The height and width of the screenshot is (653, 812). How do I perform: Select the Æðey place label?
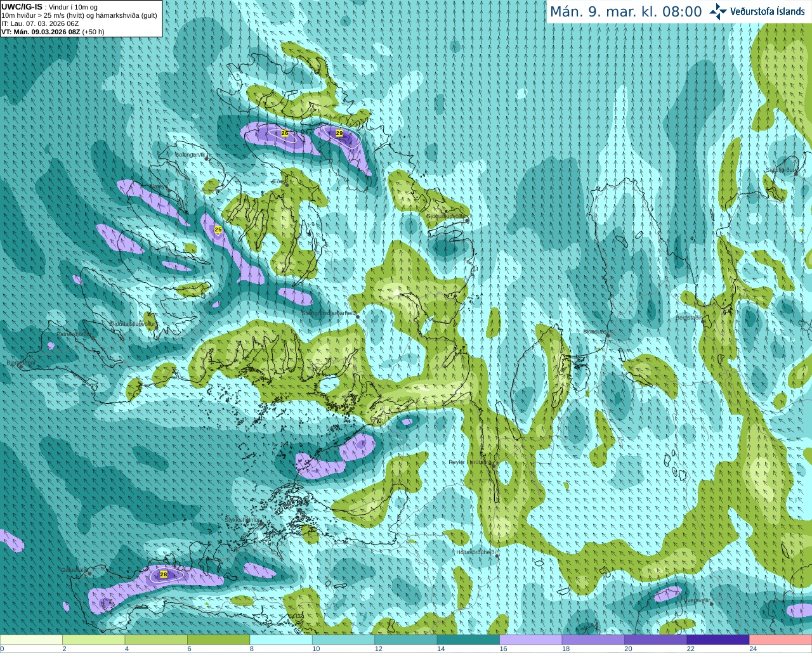point(278,181)
